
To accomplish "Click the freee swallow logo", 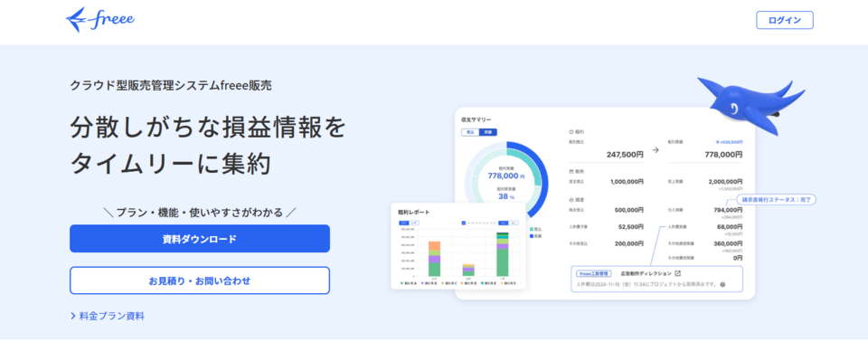I will pos(100,19).
